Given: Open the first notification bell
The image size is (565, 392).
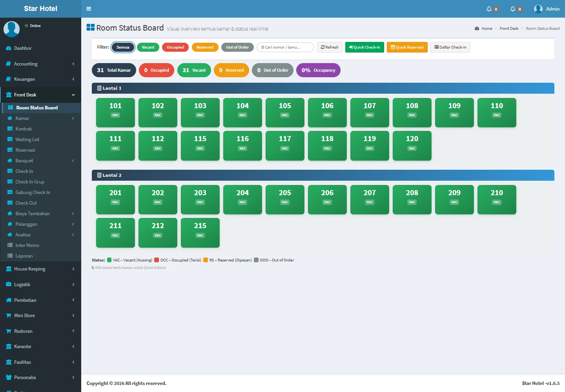Looking at the screenshot, I should point(489,9).
